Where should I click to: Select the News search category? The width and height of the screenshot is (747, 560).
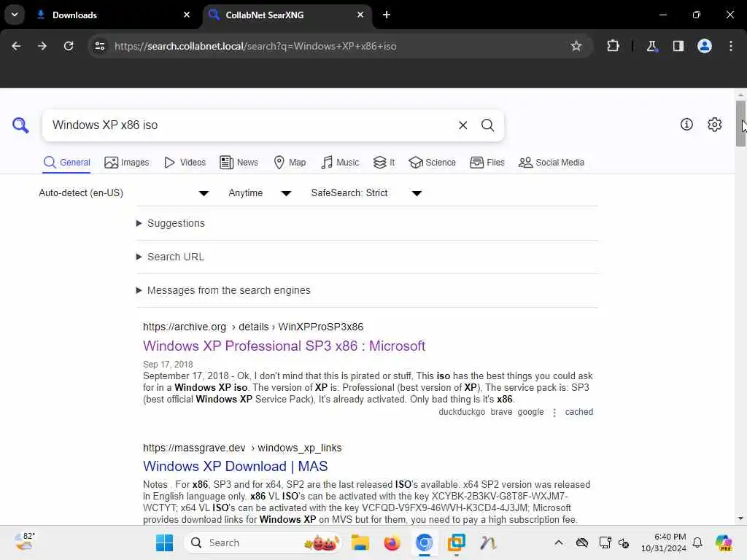click(x=239, y=163)
